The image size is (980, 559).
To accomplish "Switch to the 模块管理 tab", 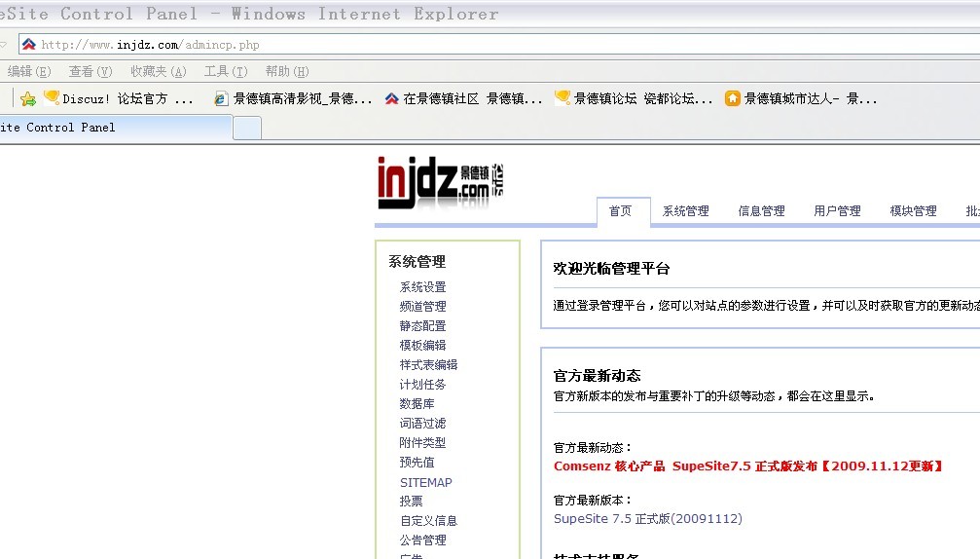I will click(x=913, y=211).
